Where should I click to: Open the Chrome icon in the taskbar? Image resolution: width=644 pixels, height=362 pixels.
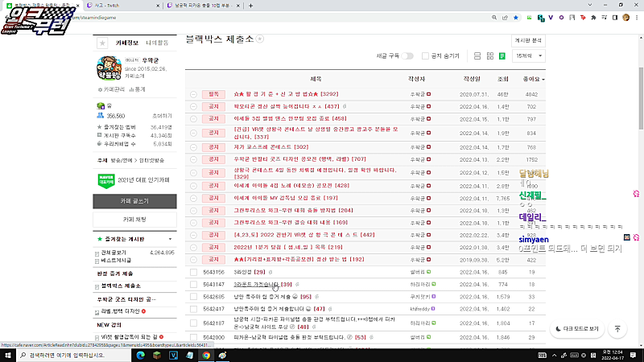pos(206,355)
